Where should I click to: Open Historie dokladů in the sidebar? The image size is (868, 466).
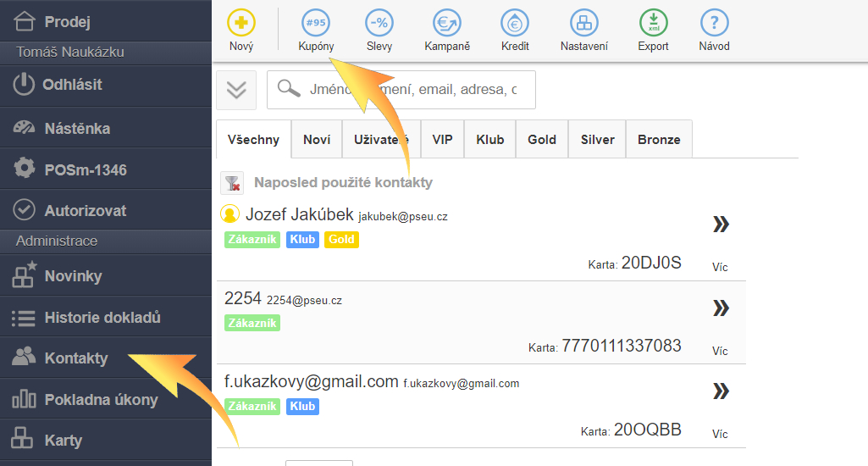pos(102,318)
